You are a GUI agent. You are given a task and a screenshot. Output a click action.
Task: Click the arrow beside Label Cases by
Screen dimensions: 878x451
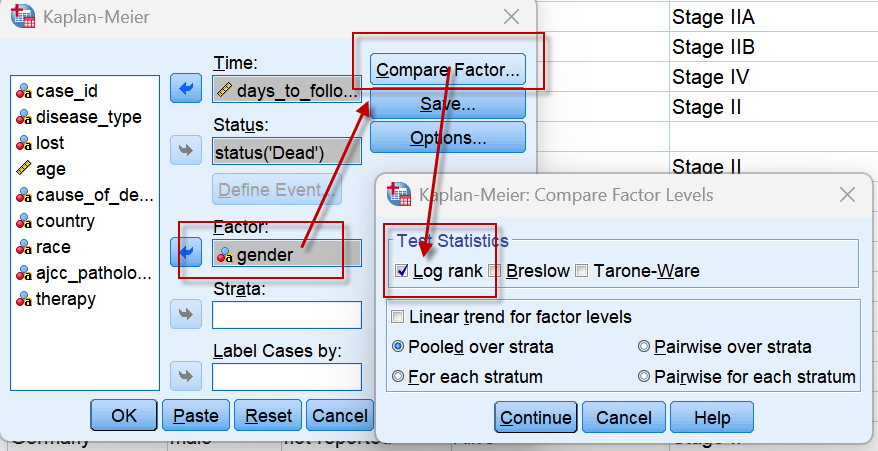coord(186,377)
